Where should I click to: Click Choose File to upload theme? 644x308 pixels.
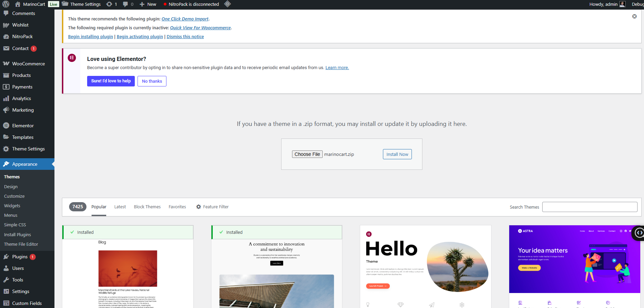click(307, 154)
